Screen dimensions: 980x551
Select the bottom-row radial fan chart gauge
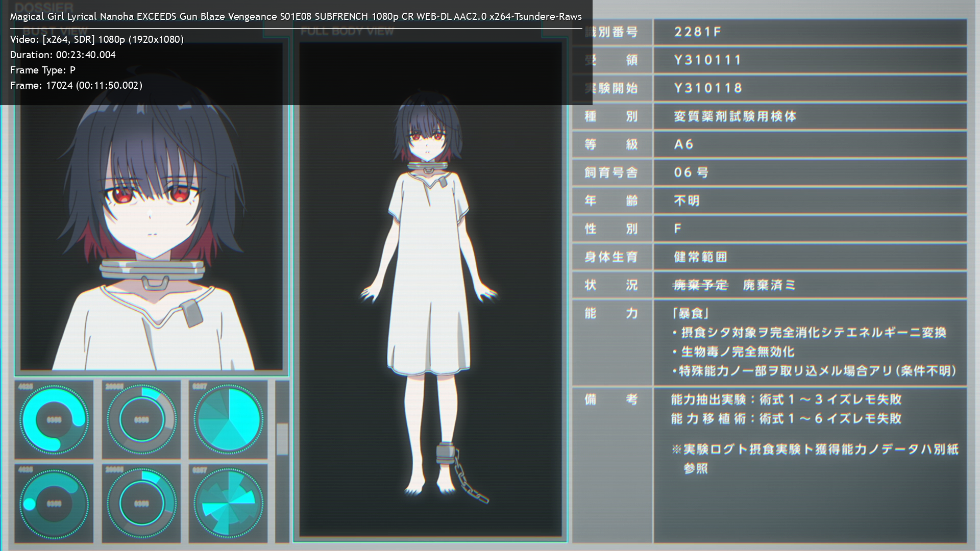click(x=228, y=504)
